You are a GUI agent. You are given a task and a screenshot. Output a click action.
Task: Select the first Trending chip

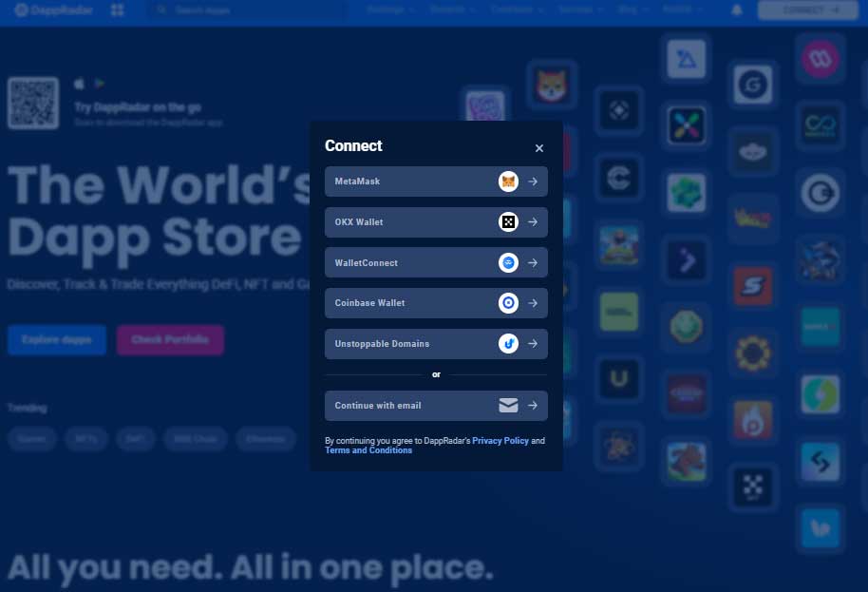click(31, 439)
